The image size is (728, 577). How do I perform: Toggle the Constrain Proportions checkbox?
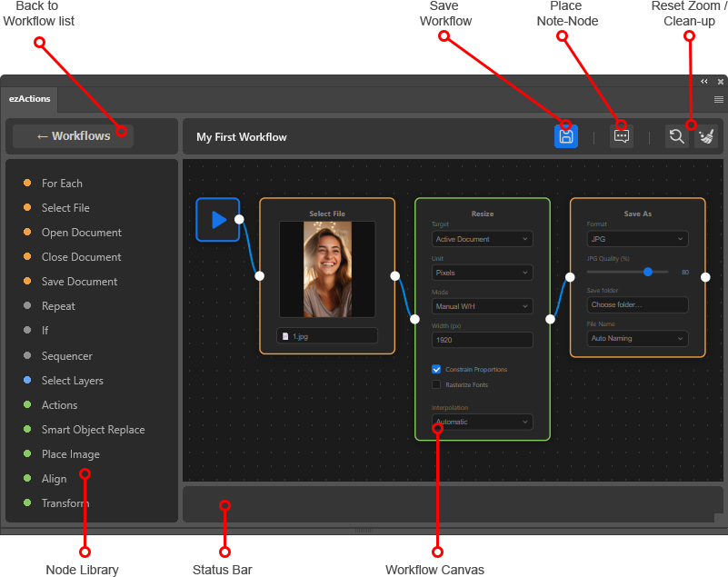click(x=436, y=370)
